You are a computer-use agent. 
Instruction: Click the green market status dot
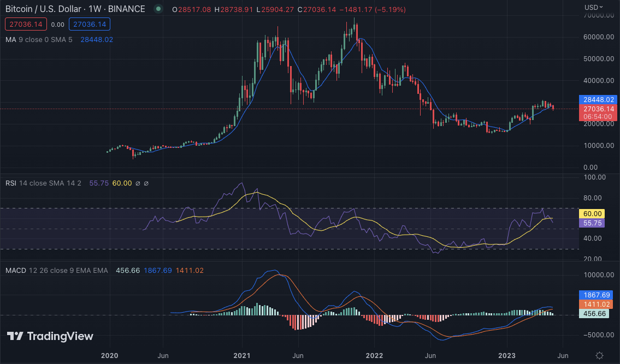(x=158, y=9)
